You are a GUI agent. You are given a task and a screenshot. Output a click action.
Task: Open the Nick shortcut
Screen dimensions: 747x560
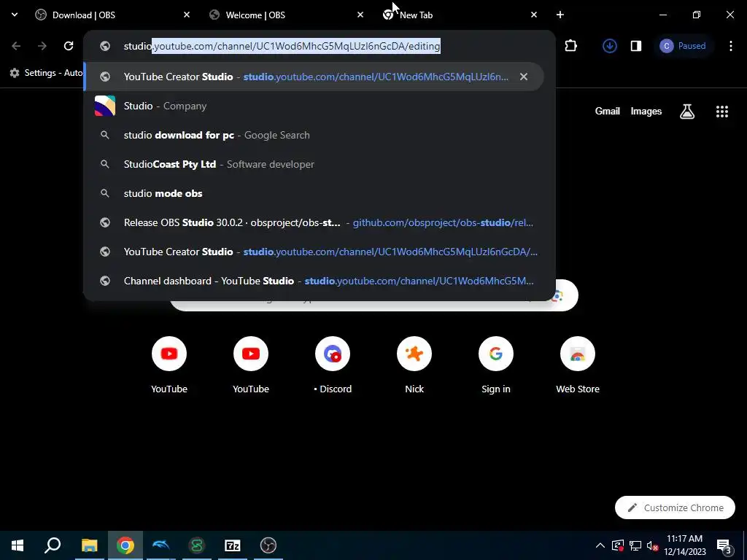tap(414, 365)
